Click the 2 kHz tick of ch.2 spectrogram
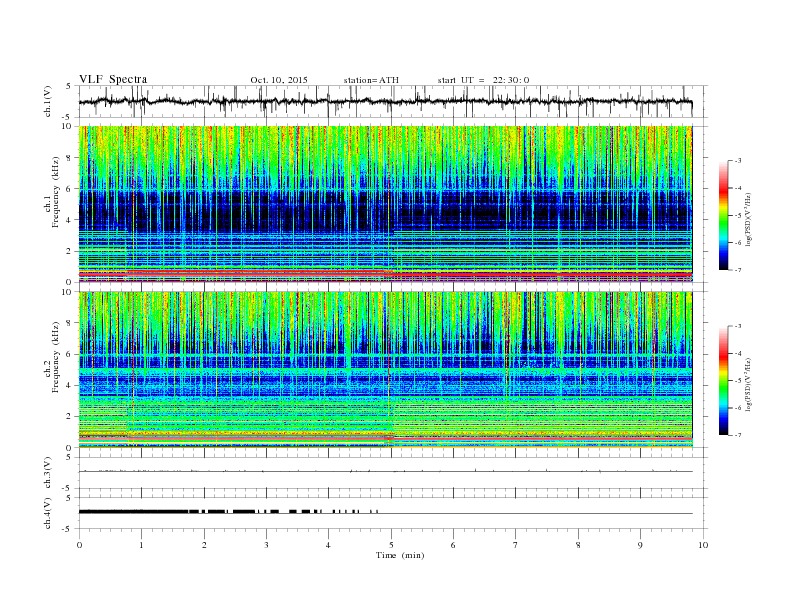Viewport: 792px width, 612px height. coord(70,417)
